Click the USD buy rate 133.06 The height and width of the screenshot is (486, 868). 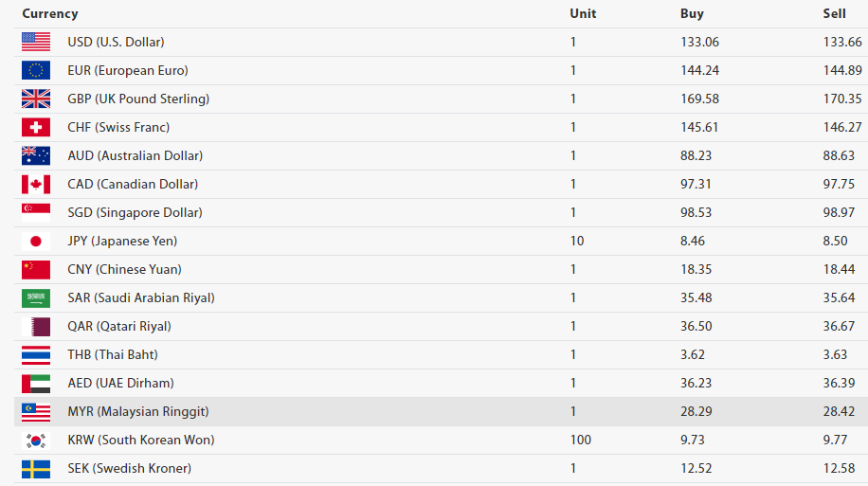tap(699, 42)
